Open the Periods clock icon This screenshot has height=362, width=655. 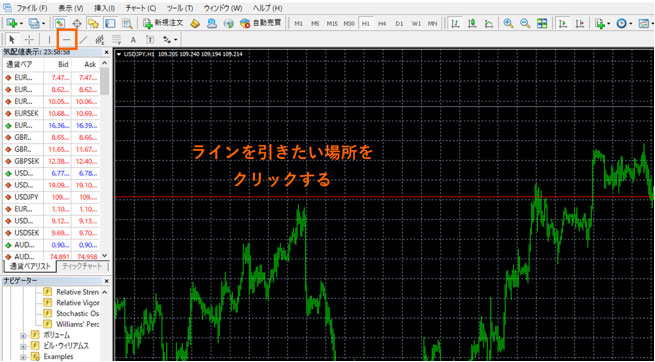621,23
